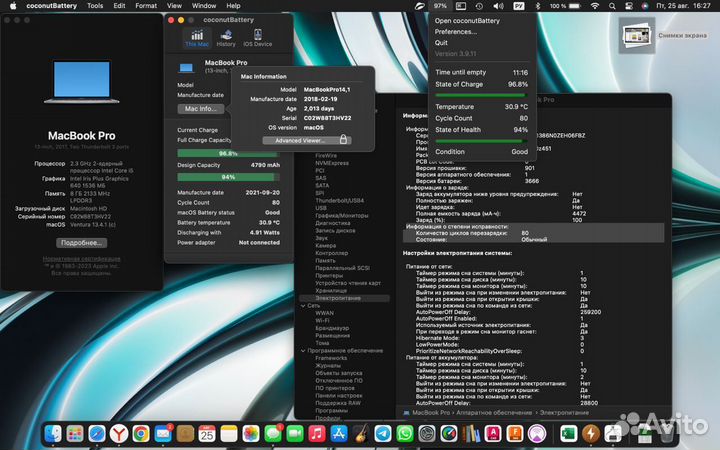Open the View menu

[174, 6]
